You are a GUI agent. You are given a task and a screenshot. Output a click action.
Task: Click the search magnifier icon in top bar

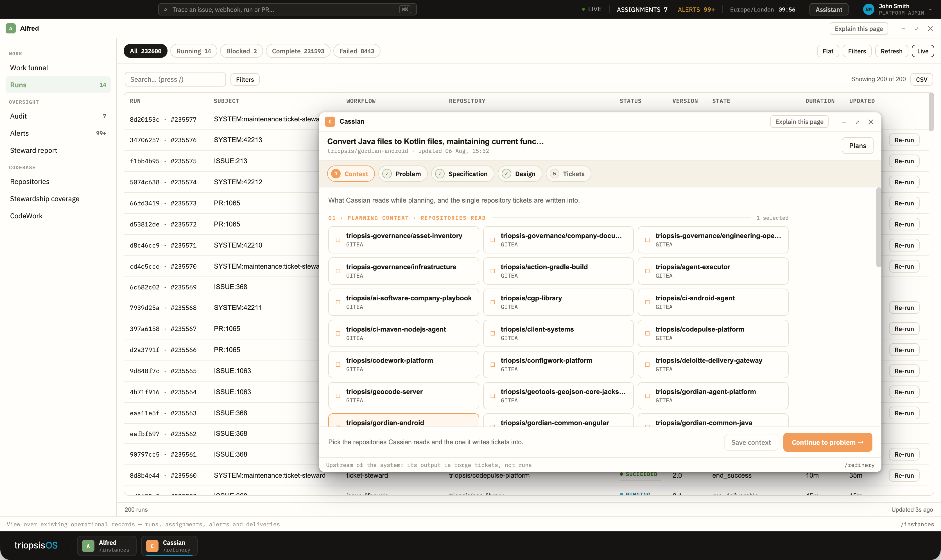point(165,10)
